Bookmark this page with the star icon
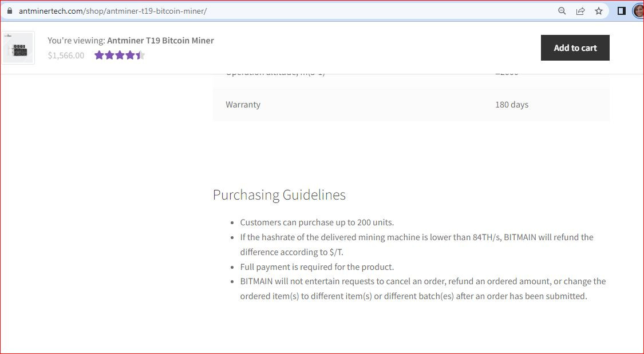 599,11
